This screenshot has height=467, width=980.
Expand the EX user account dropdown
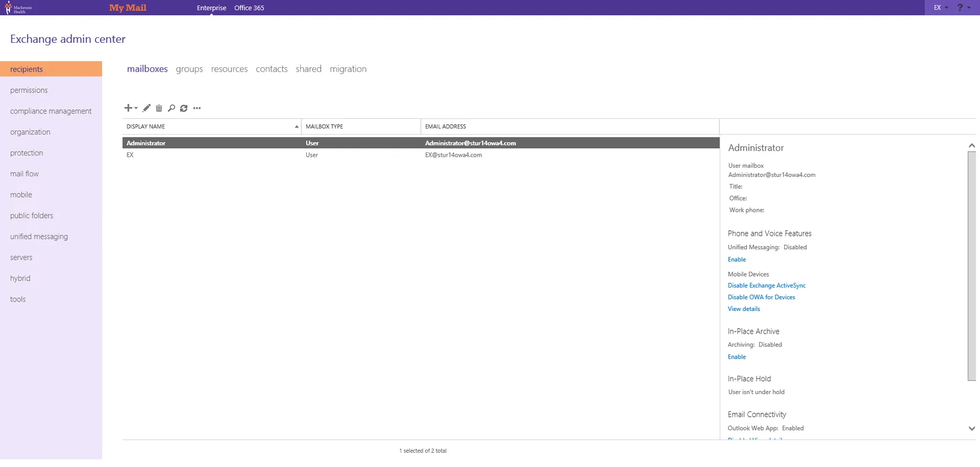tap(941, 7)
